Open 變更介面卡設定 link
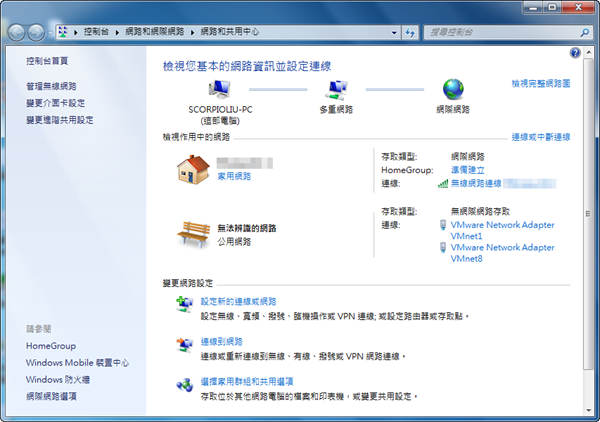 click(x=55, y=103)
